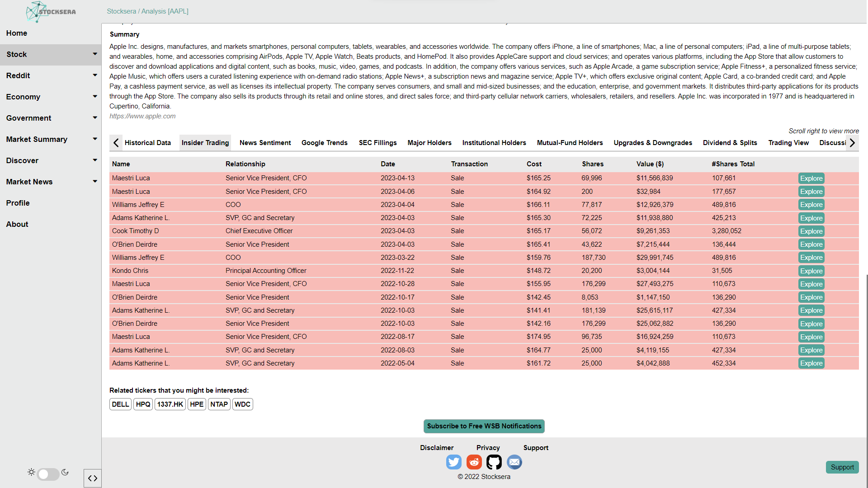Image resolution: width=868 pixels, height=488 pixels.
Task: Select the related ticker DELL
Action: [x=120, y=404]
